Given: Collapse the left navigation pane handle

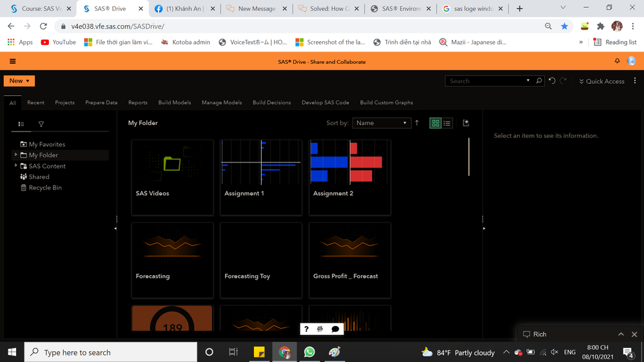Looking at the screenshot, I should click(115, 228).
